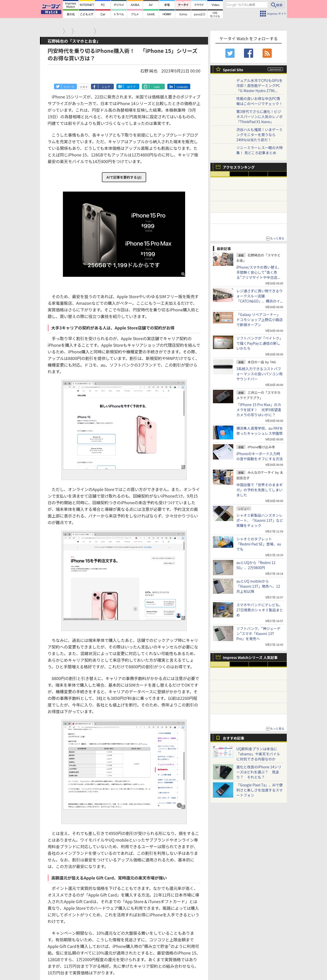Open HISモバイル nav tab
The width and height of the screenshot is (327, 980).
click(215, 14)
